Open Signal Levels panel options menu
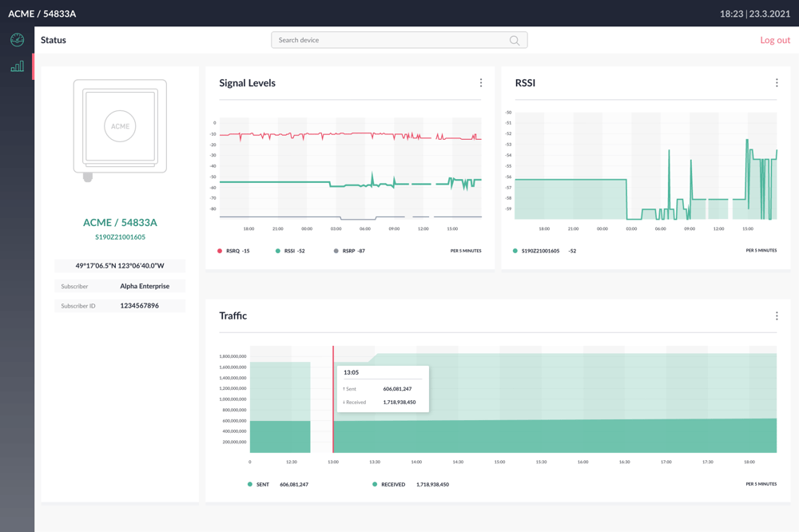 pyautogui.click(x=480, y=82)
